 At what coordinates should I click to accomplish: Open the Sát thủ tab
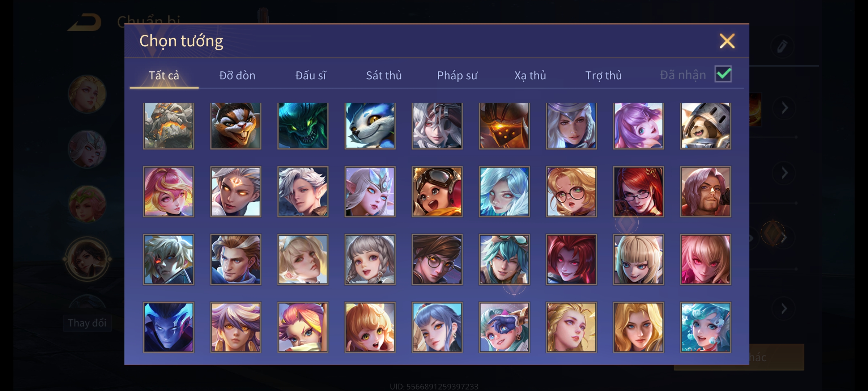coord(384,75)
